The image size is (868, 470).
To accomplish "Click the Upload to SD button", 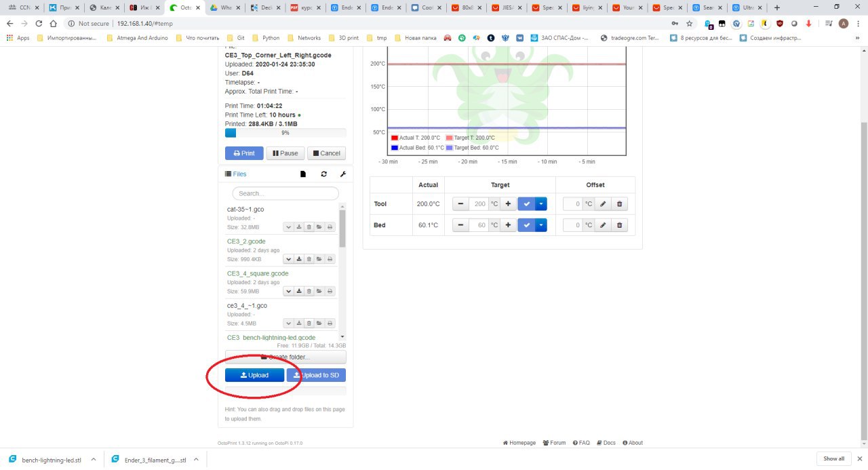I will click(x=316, y=375).
